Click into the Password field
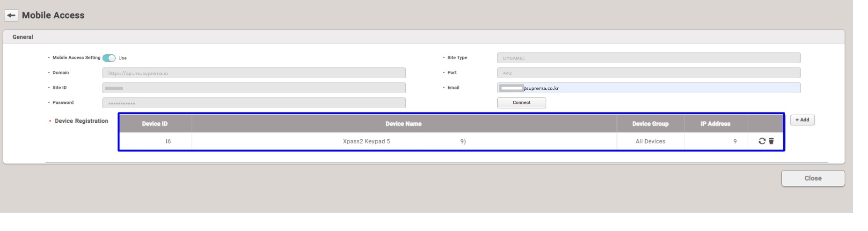The width and height of the screenshot is (868, 231). coord(254,103)
